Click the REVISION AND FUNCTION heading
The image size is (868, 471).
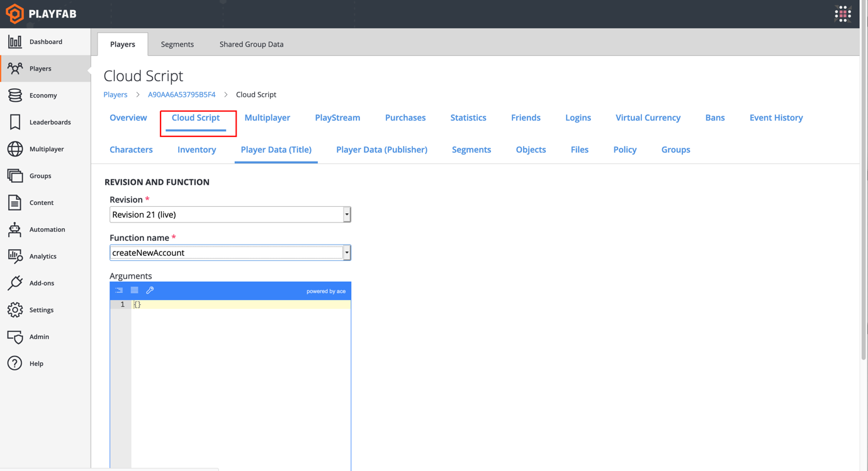click(x=157, y=182)
